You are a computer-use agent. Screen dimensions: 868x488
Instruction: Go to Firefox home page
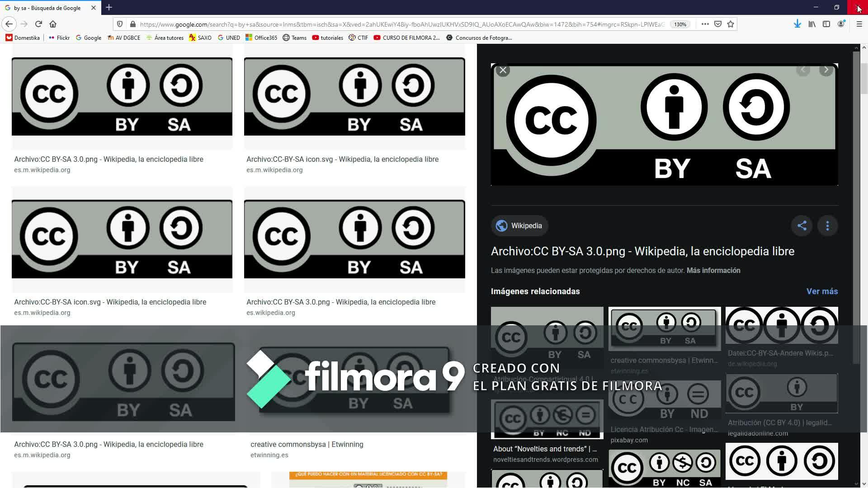pos(53,24)
